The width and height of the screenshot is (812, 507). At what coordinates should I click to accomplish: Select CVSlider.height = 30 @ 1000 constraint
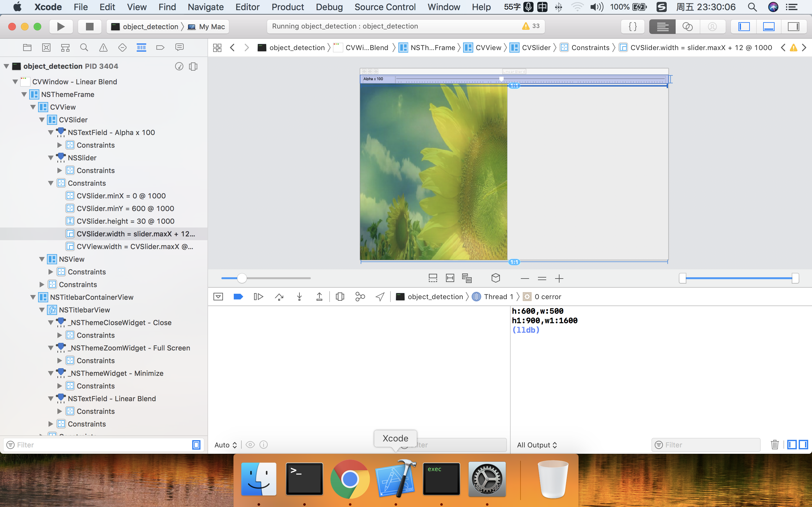125,221
